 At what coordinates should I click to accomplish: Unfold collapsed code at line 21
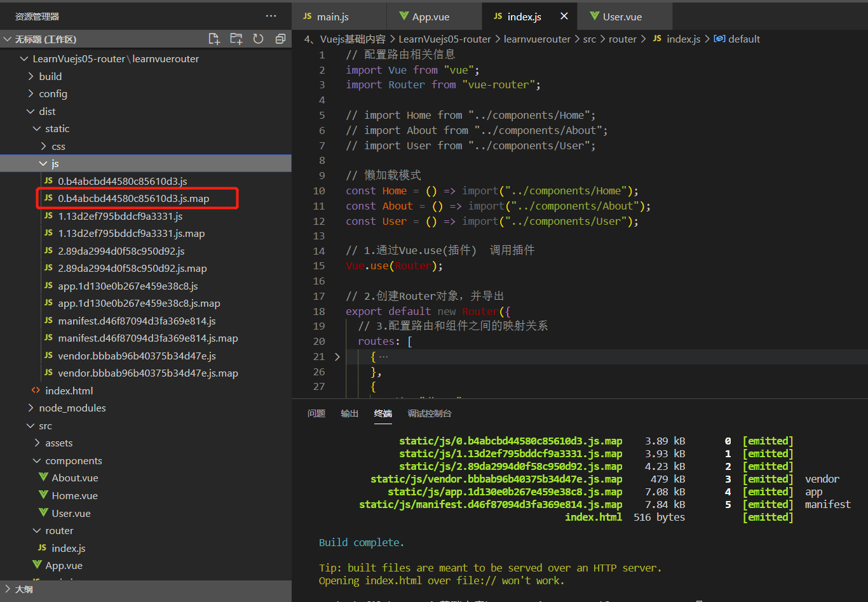[337, 357]
